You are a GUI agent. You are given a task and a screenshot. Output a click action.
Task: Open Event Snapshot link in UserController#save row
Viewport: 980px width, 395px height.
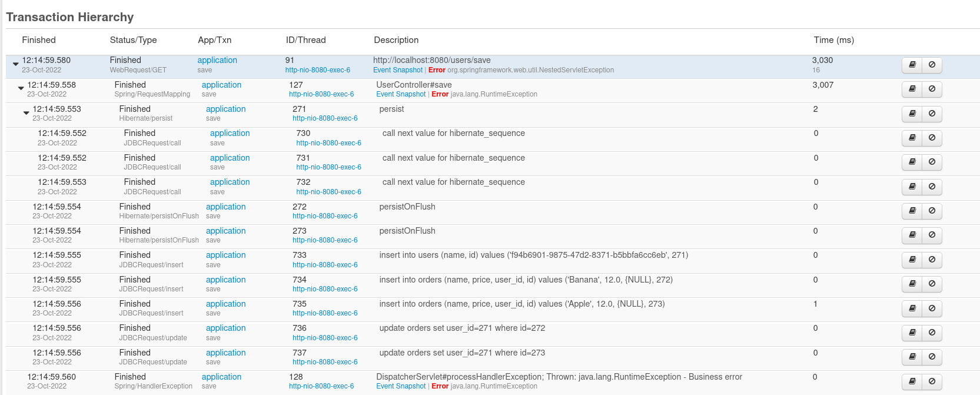tap(401, 94)
